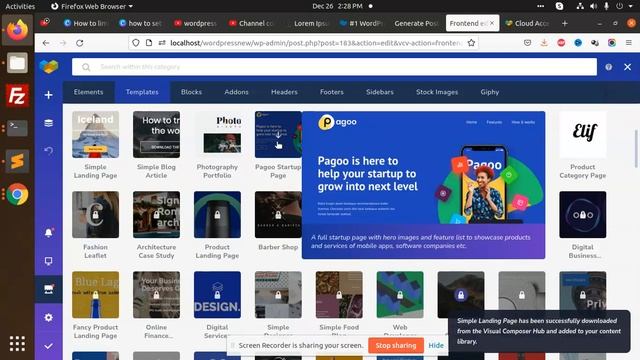Click locked Architecture Case Study template
This screenshot has height=360, width=640.
click(156, 215)
